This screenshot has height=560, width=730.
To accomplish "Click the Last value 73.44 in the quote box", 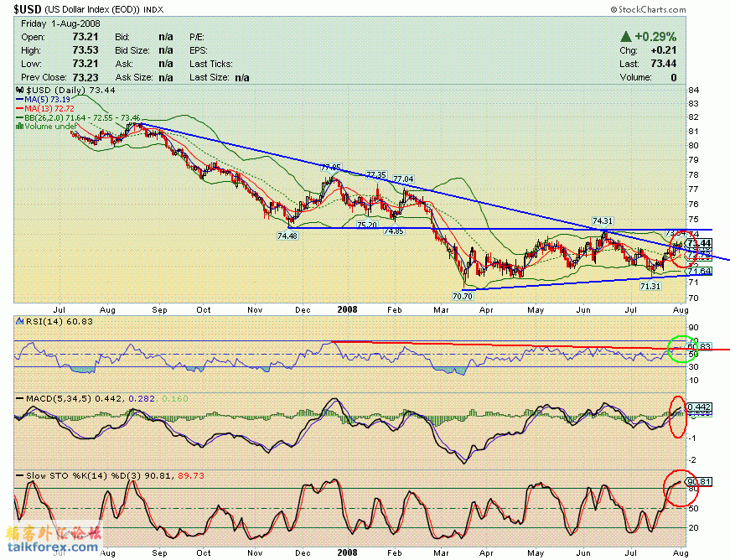I will pos(664,64).
